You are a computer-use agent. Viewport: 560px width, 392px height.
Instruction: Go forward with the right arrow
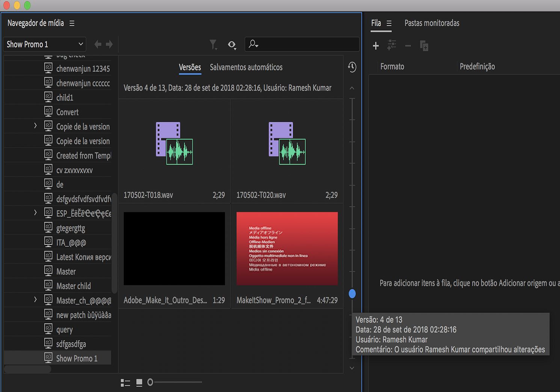click(x=109, y=44)
